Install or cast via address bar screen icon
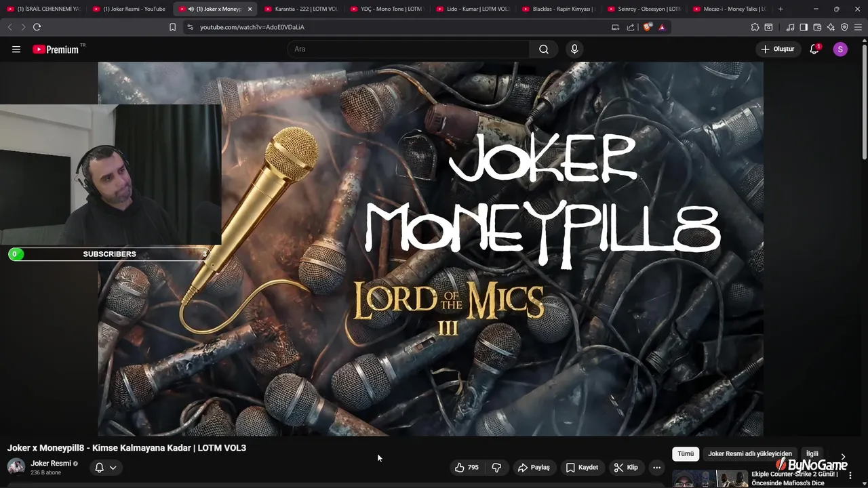Screen dimensions: 868x488 (x=615, y=27)
